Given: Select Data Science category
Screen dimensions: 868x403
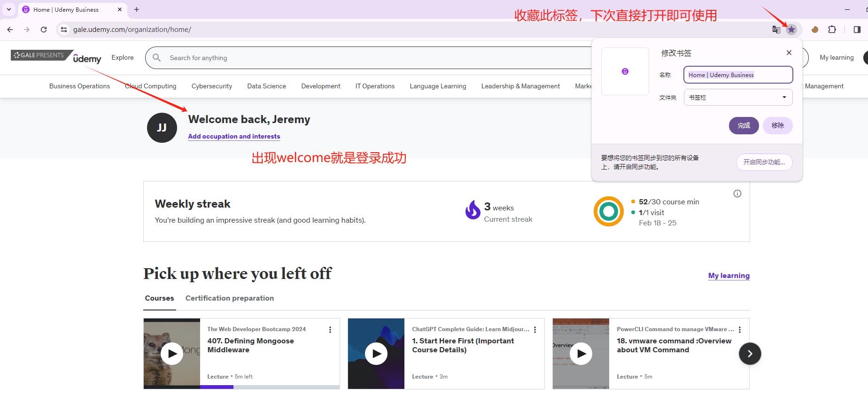Looking at the screenshot, I should [266, 86].
